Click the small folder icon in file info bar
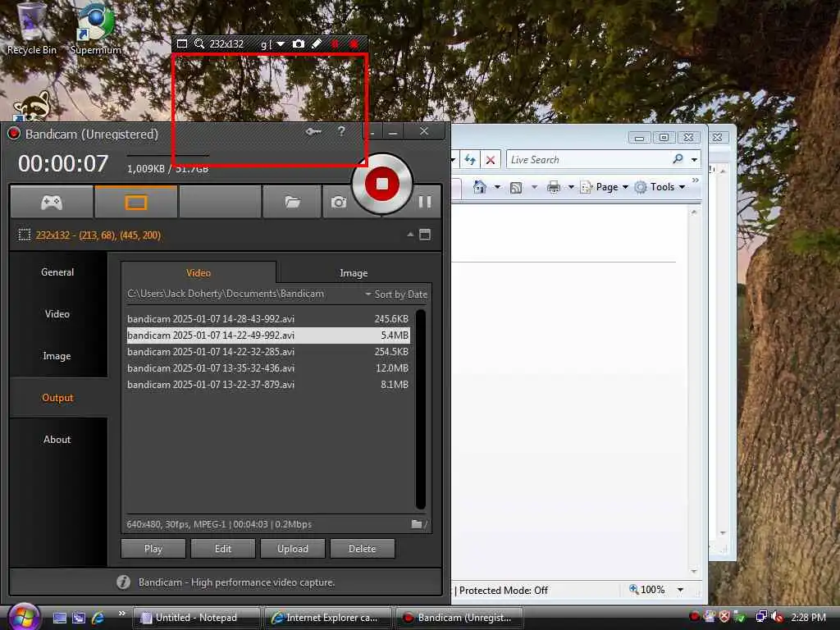The height and width of the screenshot is (630, 840). (417, 524)
